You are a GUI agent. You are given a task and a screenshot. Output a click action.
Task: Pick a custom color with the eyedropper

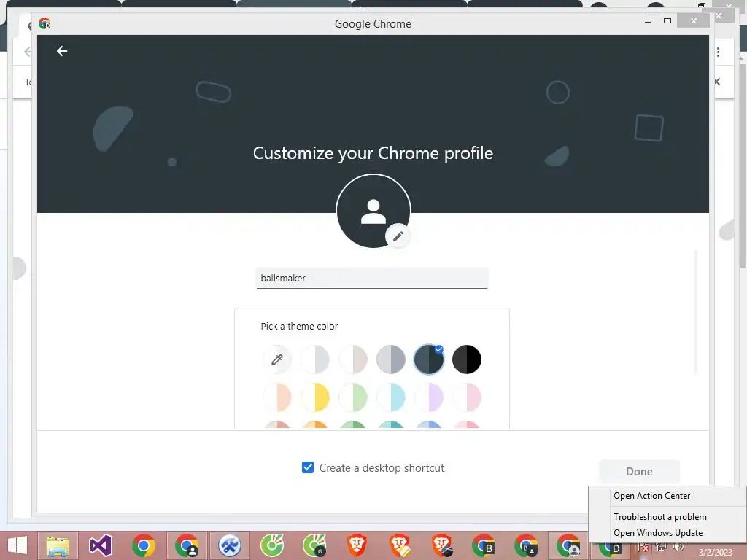[x=276, y=359]
